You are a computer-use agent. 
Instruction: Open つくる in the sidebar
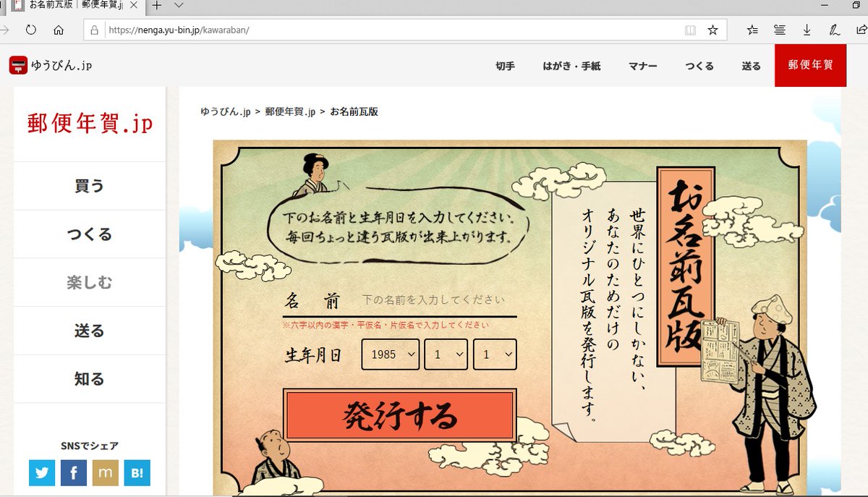pyautogui.click(x=90, y=234)
